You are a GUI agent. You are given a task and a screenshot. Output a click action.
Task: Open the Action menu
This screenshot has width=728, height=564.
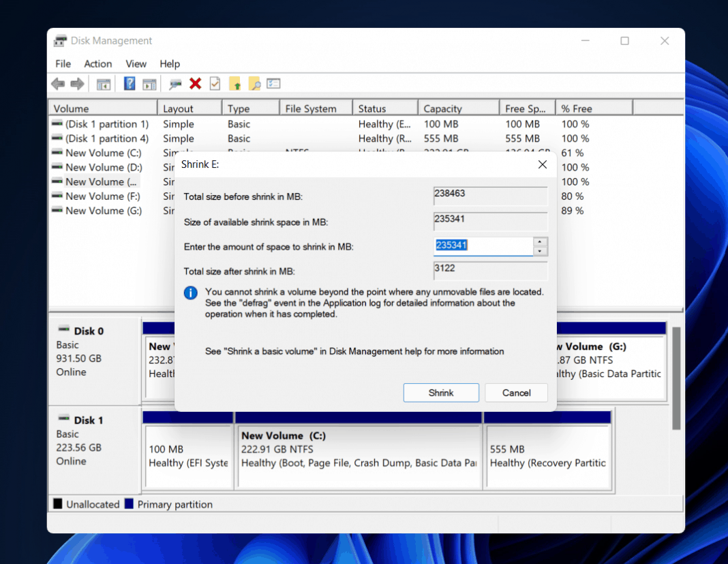(x=97, y=63)
